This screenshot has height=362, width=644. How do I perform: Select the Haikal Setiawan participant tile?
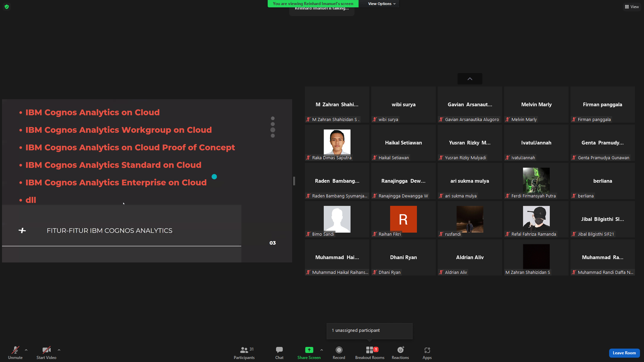pos(404,143)
